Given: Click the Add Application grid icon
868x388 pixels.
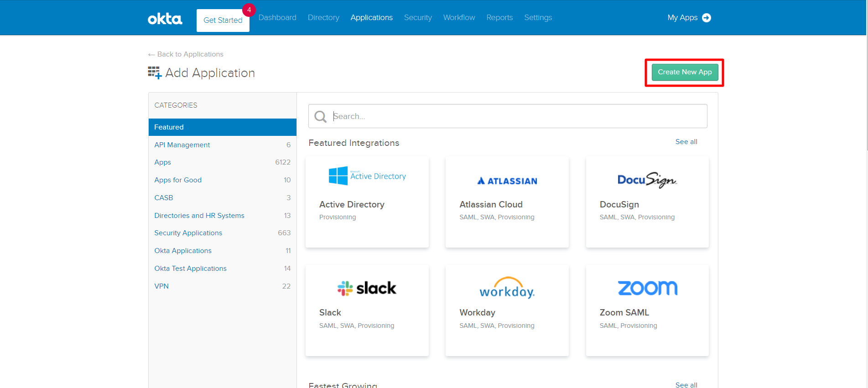Looking at the screenshot, I should pyautogui.click(x=155, y=72).
